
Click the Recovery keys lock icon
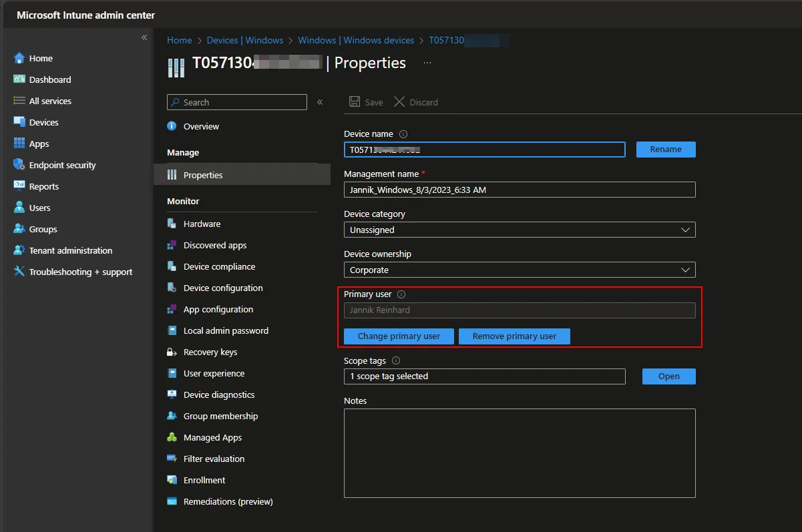172,352
